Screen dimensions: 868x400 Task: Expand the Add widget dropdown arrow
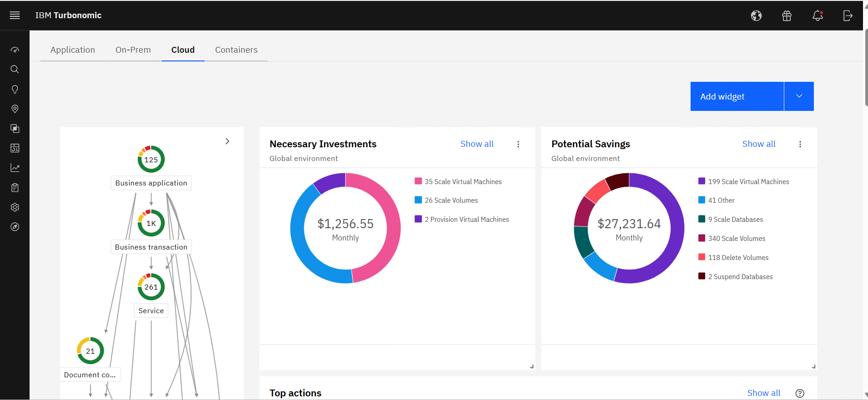(x=799, y=96)
